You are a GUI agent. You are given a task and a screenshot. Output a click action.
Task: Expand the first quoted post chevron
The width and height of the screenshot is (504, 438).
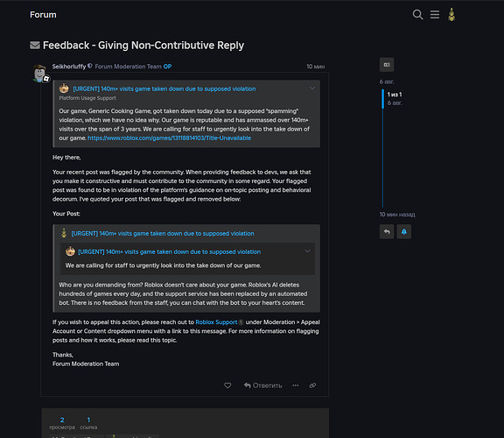click(312, 88)
